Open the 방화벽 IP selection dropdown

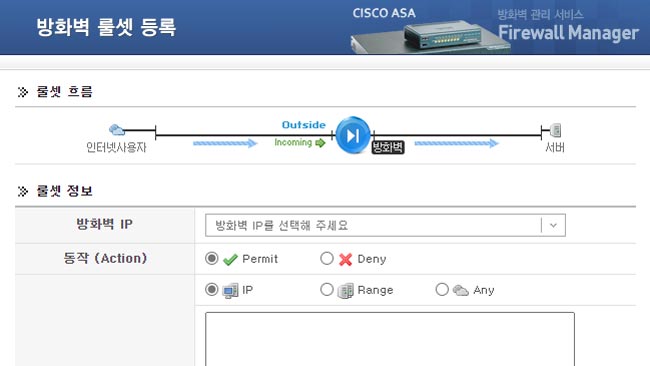[x=385, y=225]
